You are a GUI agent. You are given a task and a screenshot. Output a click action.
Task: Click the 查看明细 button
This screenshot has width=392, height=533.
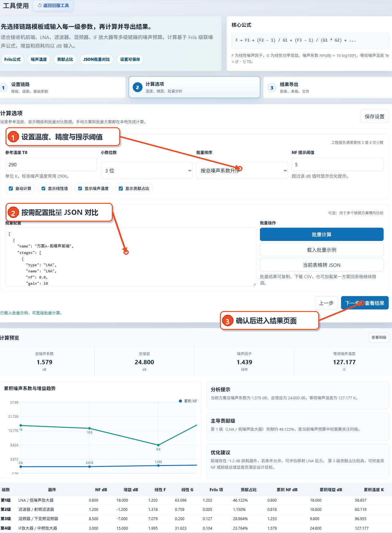(379, 338)
